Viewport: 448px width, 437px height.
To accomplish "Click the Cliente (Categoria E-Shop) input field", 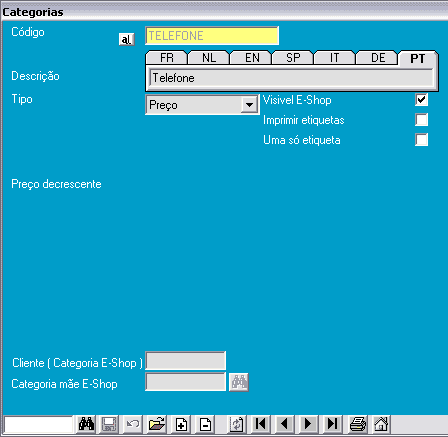I will (x=186, y=361).
